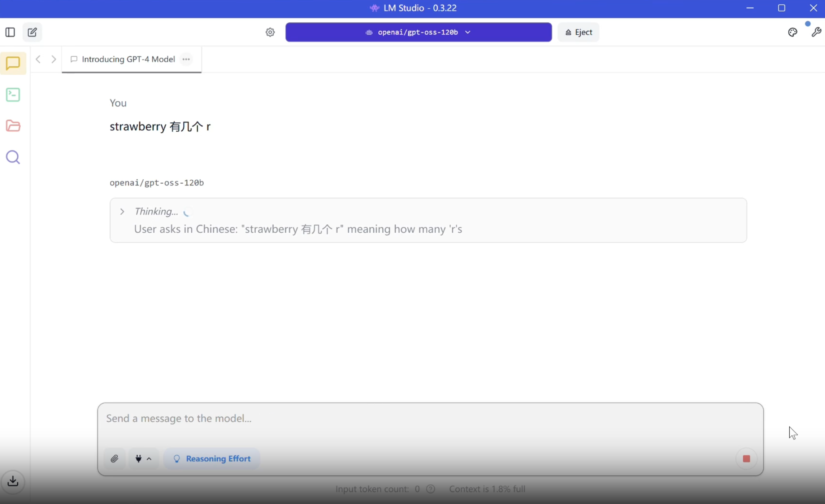Open the Developer terminal view
This screenshot has height=504, width=825.
coord(13,95)
